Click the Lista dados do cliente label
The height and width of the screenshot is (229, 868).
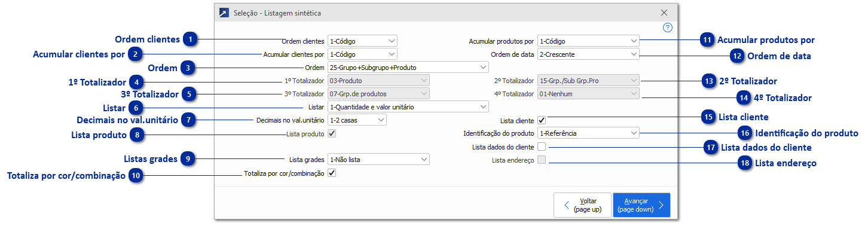[x=503, y=146]
